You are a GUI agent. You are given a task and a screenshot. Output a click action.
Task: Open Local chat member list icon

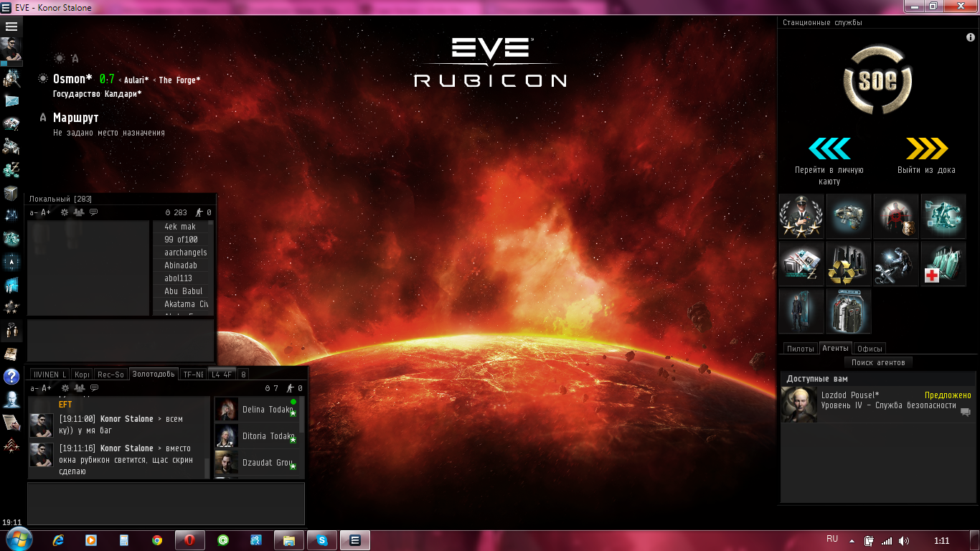point(79,212)
